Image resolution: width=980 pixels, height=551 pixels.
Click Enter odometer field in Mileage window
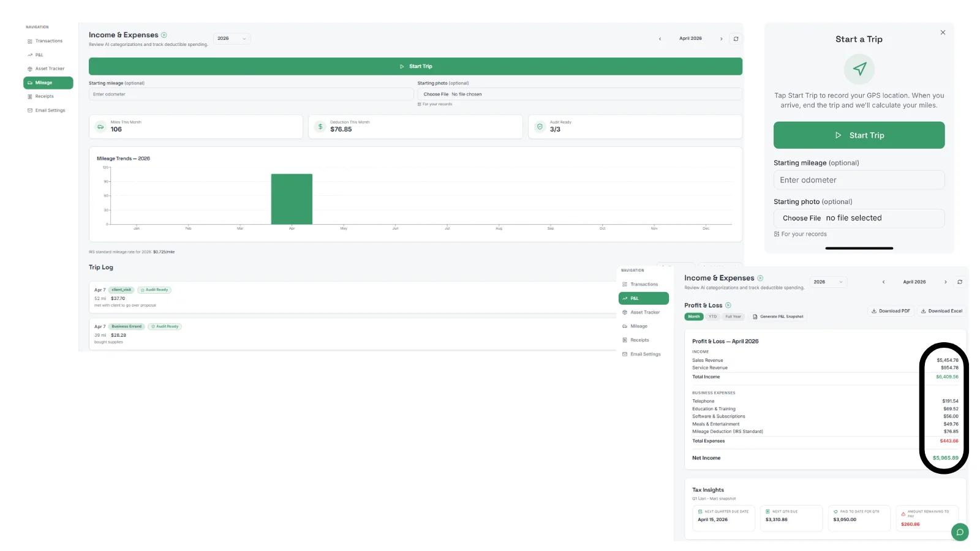coord(251,94)
